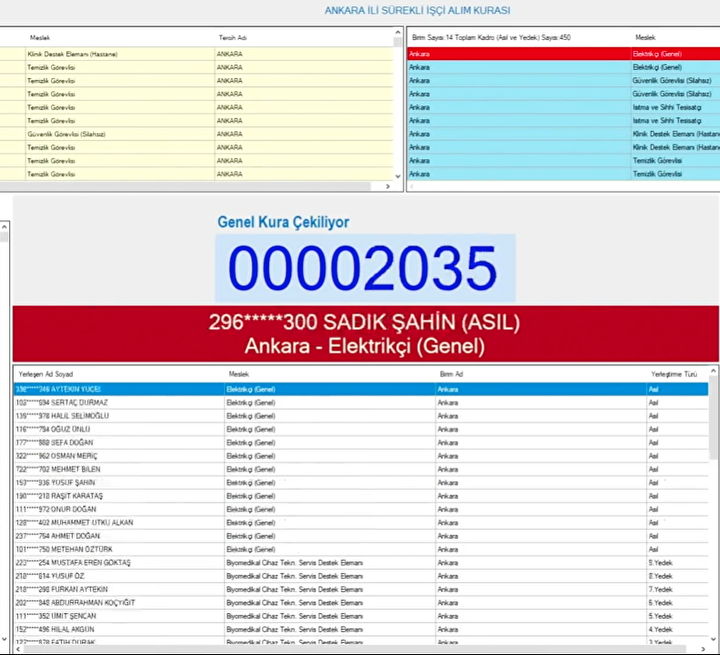Select the red highlighted 'Elektrikçi (Genel)' row
The width and height of the screenshot is (720, 655).
pos(563,54)
